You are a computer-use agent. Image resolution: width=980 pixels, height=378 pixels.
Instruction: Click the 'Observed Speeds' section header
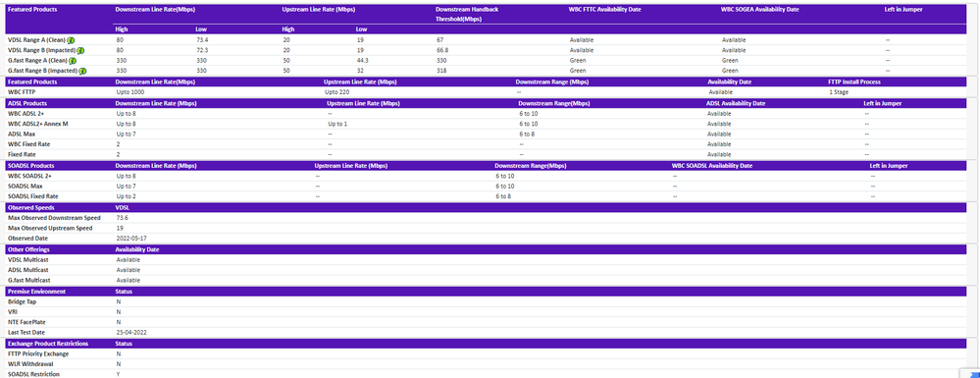pyautogui.click(x=30, y=207)
